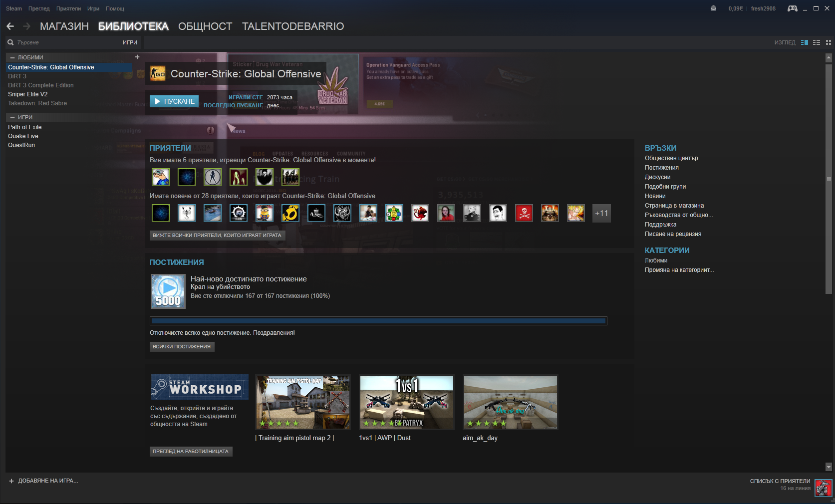
Task: Switch library to list view mode
Action: 817,42
